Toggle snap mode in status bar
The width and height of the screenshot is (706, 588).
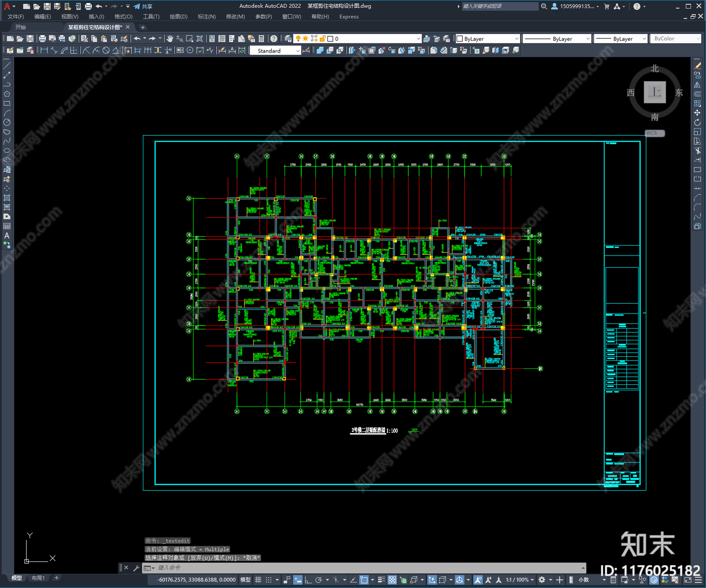(268, 580)
